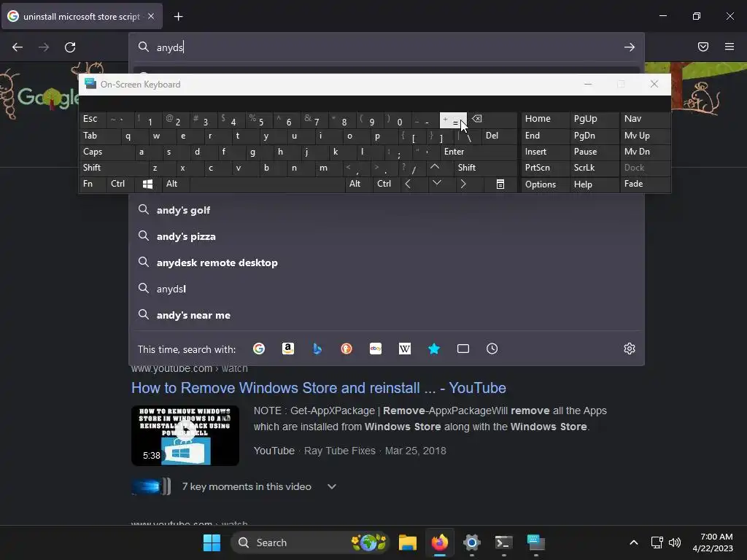Switch to Firefox on the taskbar
Viewport: 747px width, 560px height.
click(x=439, y=542)
